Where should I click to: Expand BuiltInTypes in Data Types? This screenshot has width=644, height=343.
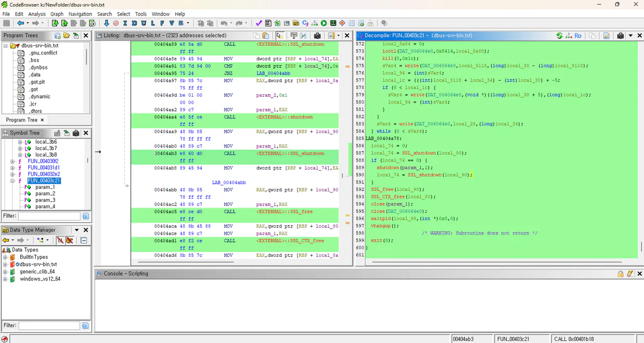coord(6,257)
